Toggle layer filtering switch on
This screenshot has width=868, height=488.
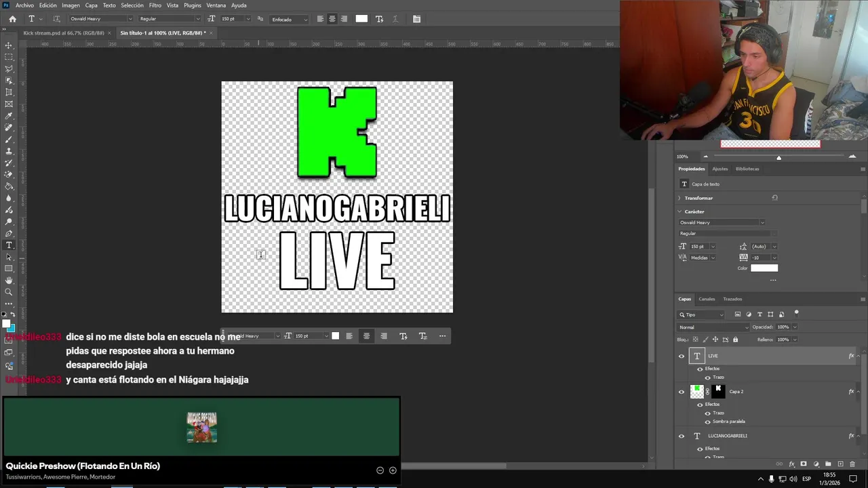click(x=797, y=313)
